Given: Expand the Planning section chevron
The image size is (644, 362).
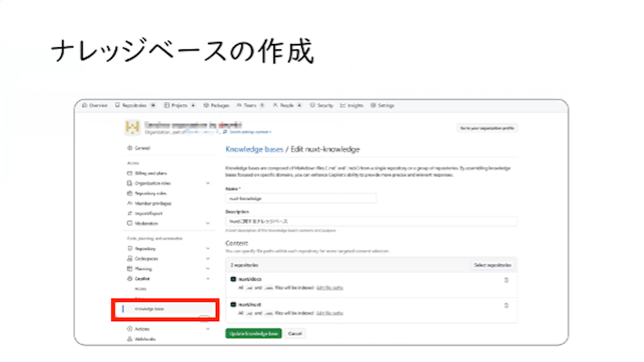Looking at the screenshot, I should [x=208, y=269].
